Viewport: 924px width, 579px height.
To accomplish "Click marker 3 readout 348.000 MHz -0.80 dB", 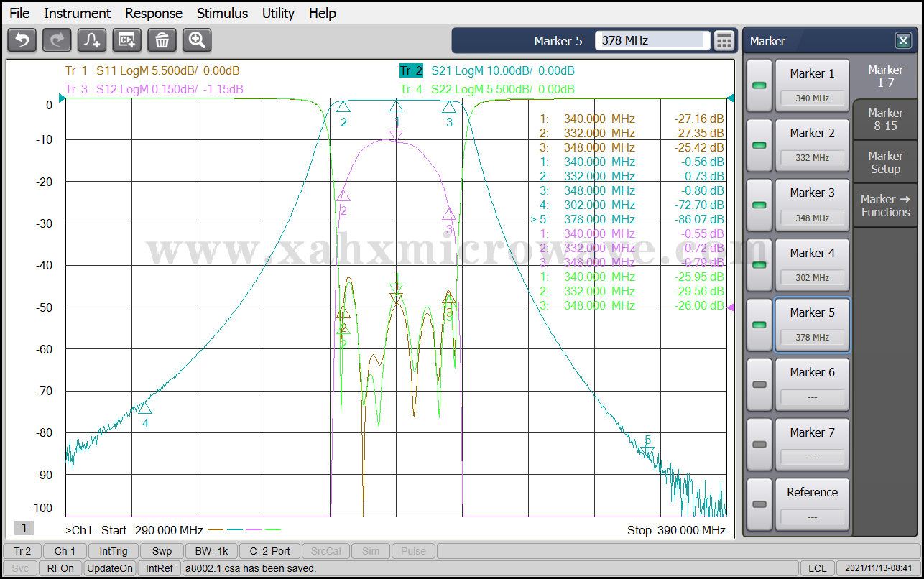I will 632,190.
